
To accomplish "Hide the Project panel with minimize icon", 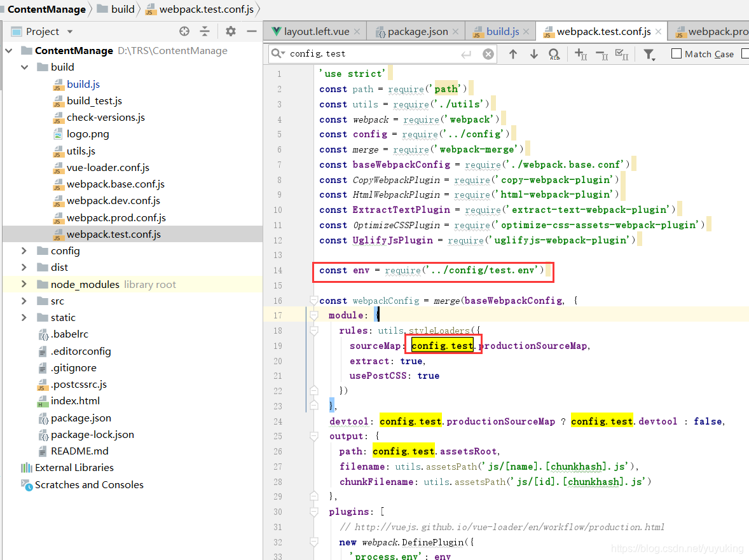I will (x=252, y=32).
